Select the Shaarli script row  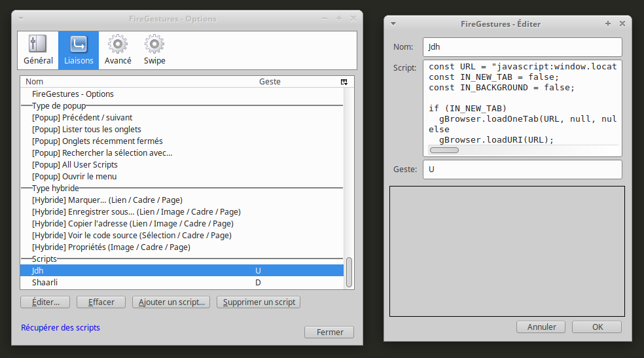(182, 283)
